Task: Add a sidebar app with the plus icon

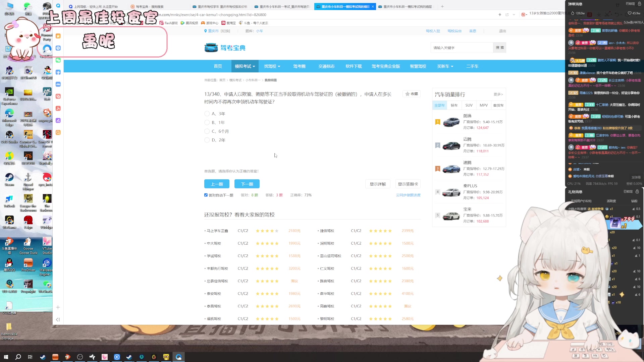Action: [58, 307]
